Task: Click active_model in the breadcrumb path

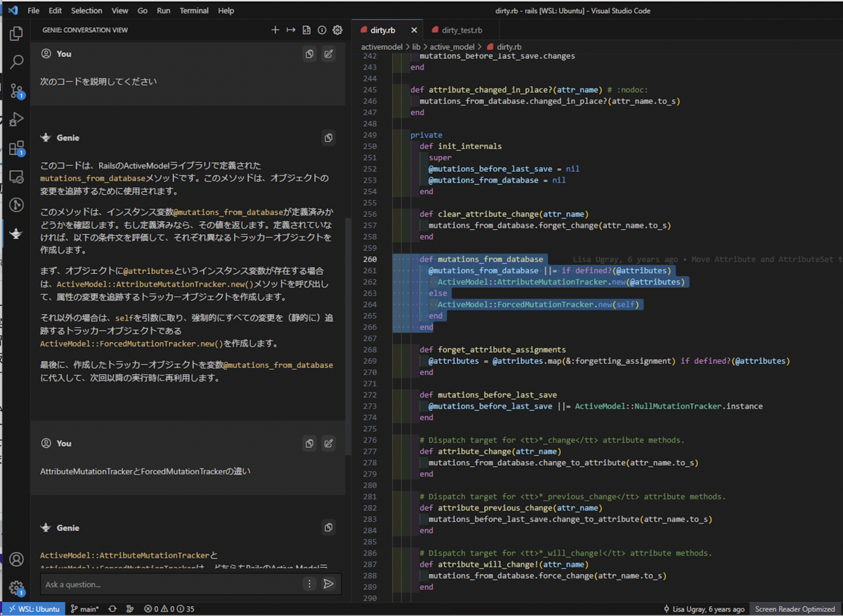Action: click(452, 46)
